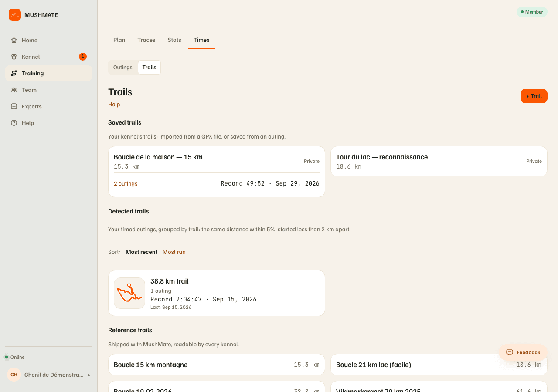This screenshot has height=392, width=558.
Task: Open the Feedback button
Action: click(x=523, y=352)
